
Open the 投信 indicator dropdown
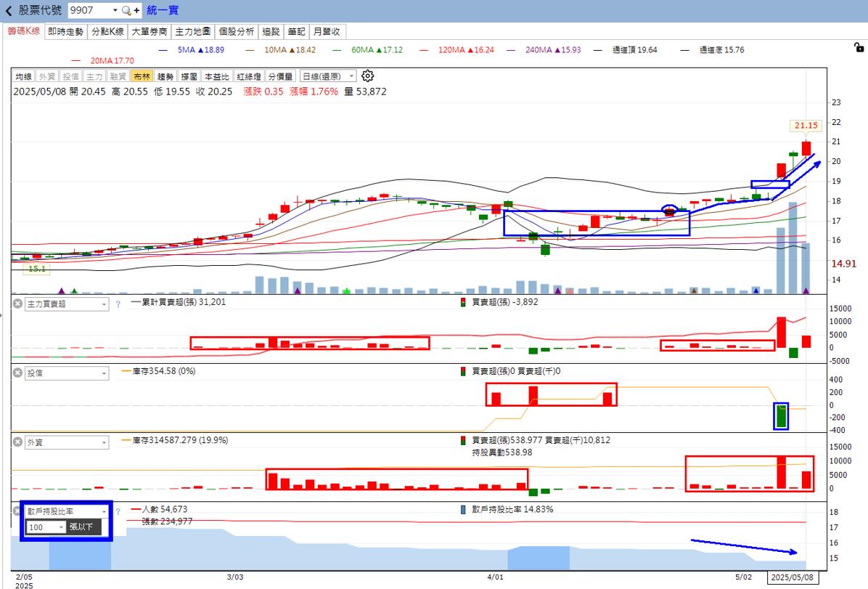67,373
